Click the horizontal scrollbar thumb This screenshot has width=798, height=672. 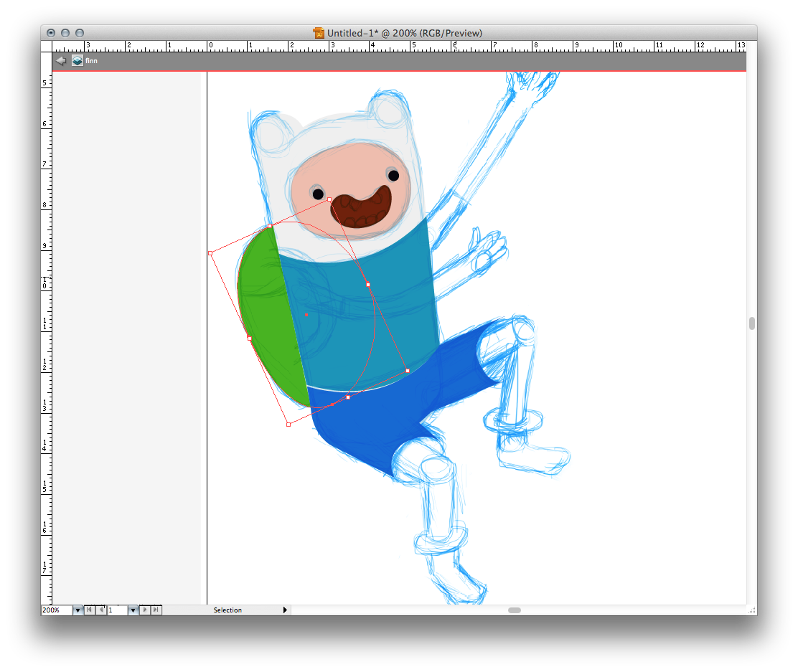click(514, 610)
